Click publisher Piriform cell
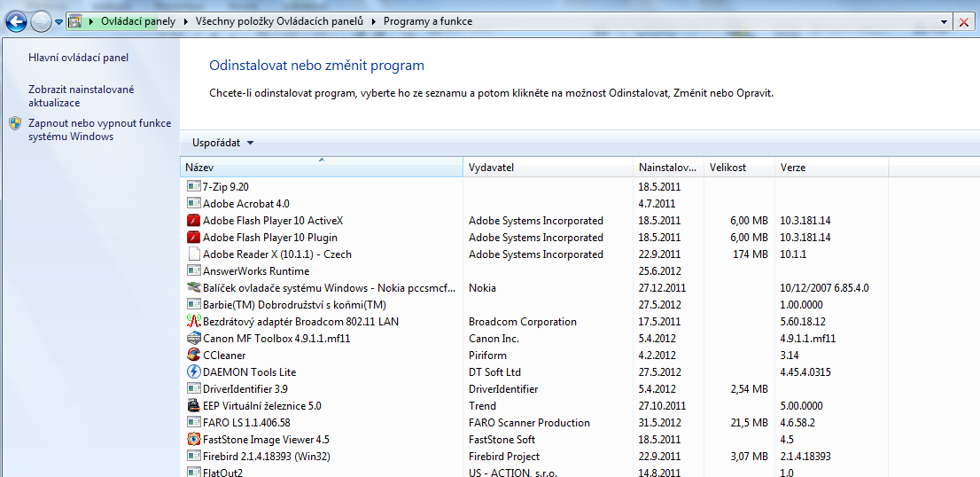This screenshot has width=980, height=477. pyautogui.click(x=487, y=356)
